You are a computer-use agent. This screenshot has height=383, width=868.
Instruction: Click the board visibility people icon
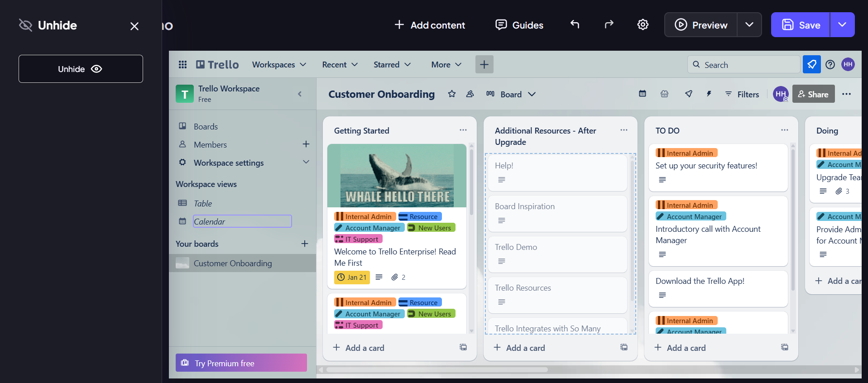470,94
